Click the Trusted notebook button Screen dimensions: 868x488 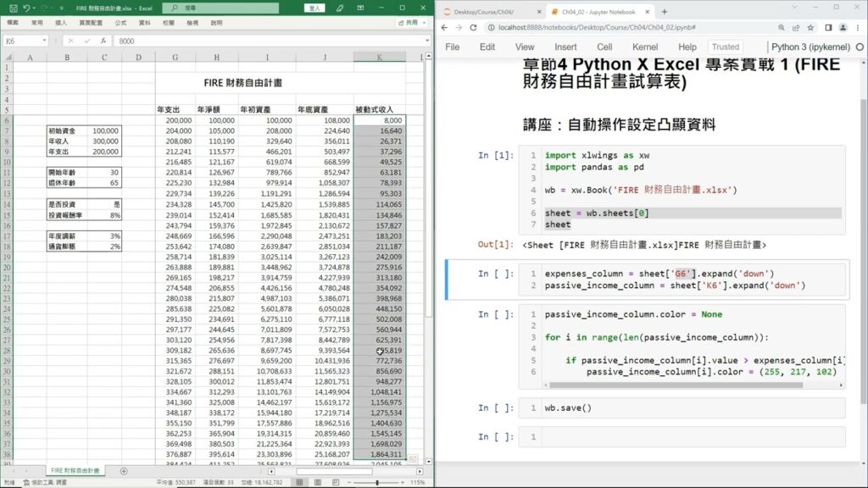pyautogui.click(x=725, y=47)
